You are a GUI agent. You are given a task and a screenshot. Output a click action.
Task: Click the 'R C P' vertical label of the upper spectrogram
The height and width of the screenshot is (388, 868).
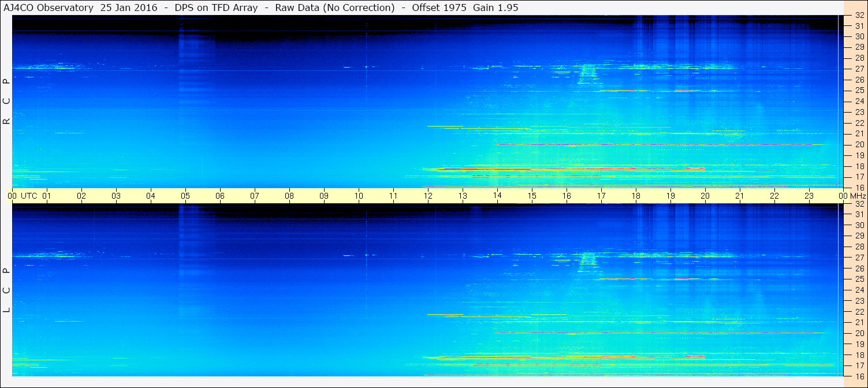click(x=7, y=102)
